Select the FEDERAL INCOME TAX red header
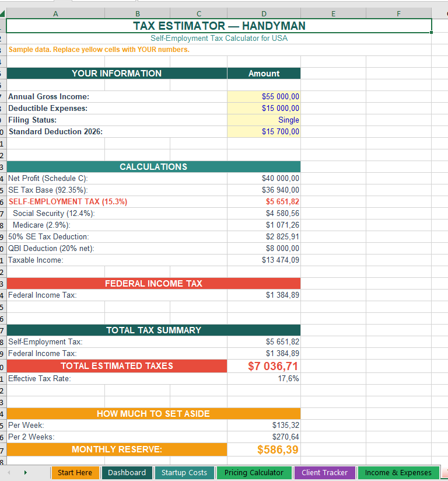Viewport: 448px width, 481px height. pos(153,284)
